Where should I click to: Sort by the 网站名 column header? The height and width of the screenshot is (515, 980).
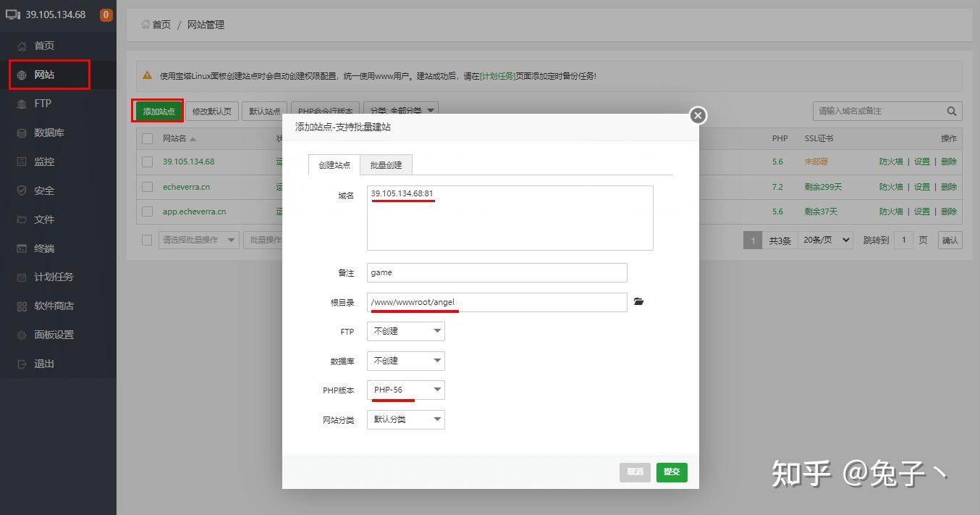click(179, 138)
